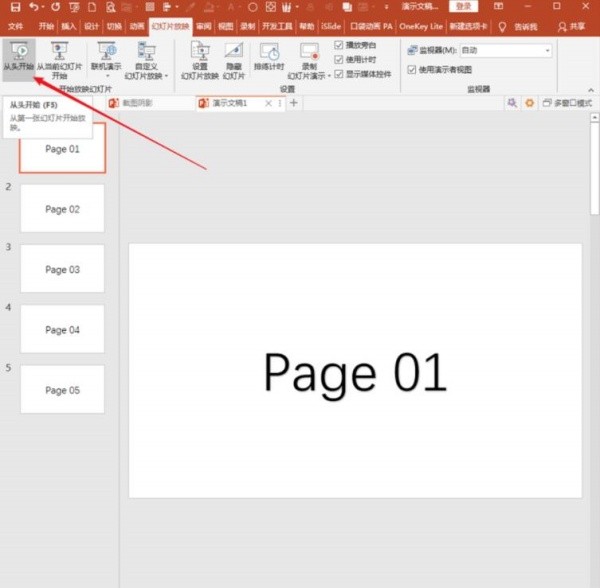The width and height of the screenshot is (600, 588).
Task: Switch to the 录制 Recording tab
Action: [248, 26]
